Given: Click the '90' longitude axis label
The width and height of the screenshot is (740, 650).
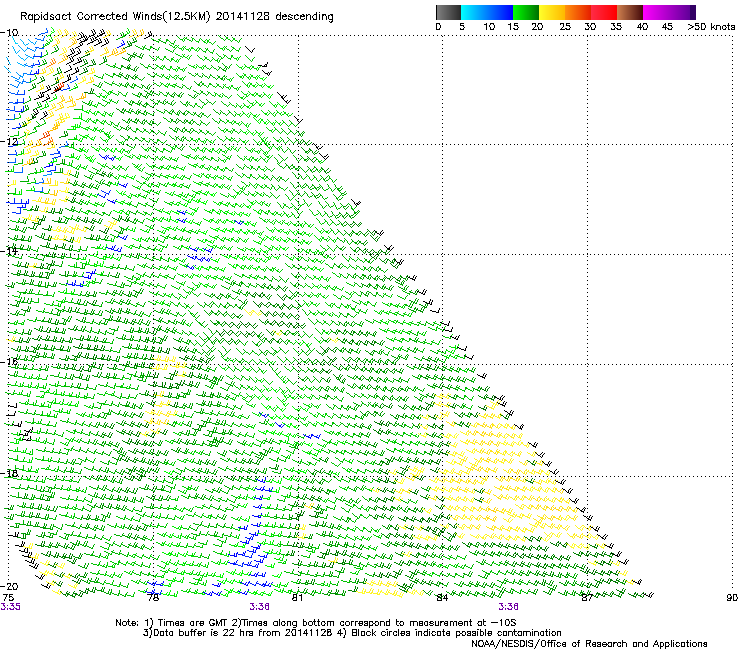Looking at the screenshot, I should point(732,598).
